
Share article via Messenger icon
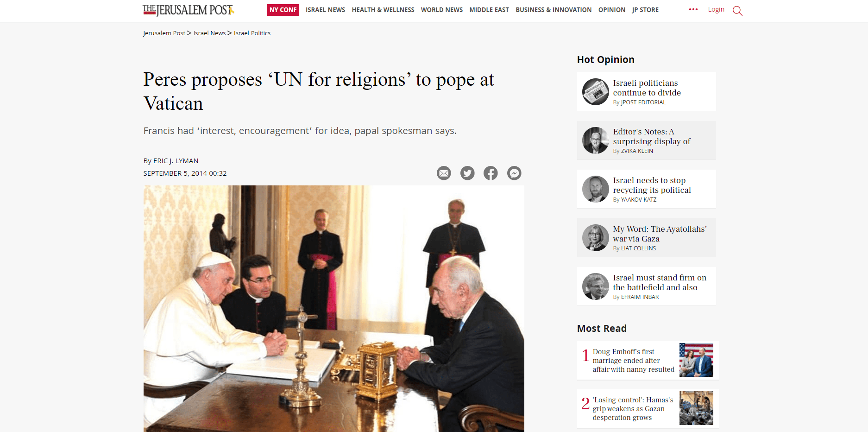(x=514, y=173)
